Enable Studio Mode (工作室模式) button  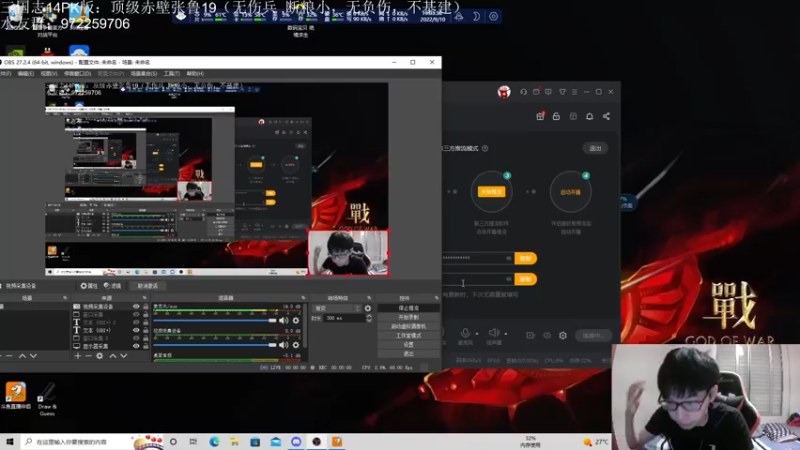(x=408, y=336)
